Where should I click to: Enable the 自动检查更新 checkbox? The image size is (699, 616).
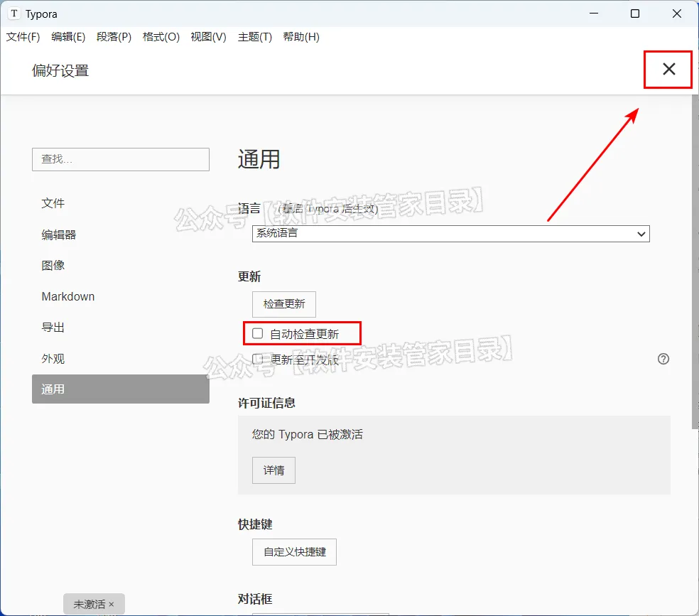(258, 333)
